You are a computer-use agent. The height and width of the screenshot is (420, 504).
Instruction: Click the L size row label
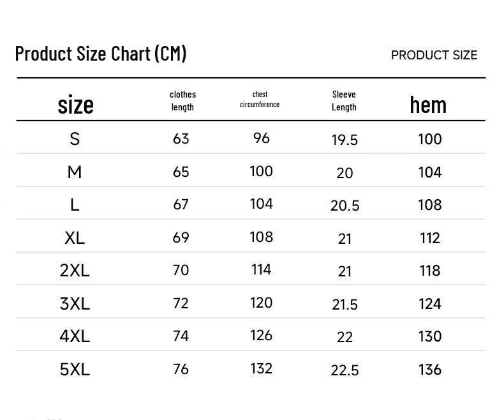[75, 205]
